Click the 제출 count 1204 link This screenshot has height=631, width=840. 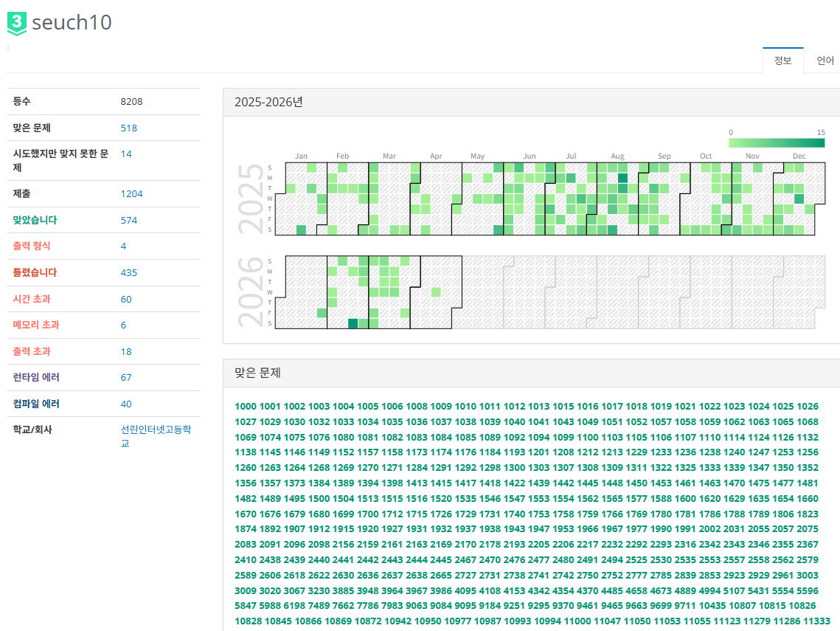point(131,193)
